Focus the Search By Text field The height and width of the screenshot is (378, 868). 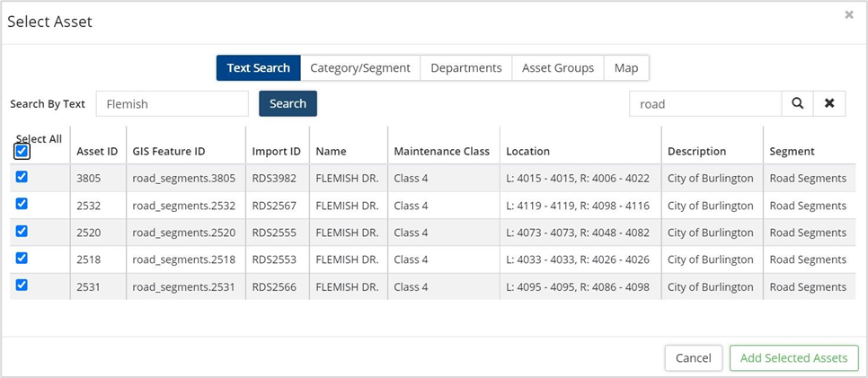tap(173, 103)
